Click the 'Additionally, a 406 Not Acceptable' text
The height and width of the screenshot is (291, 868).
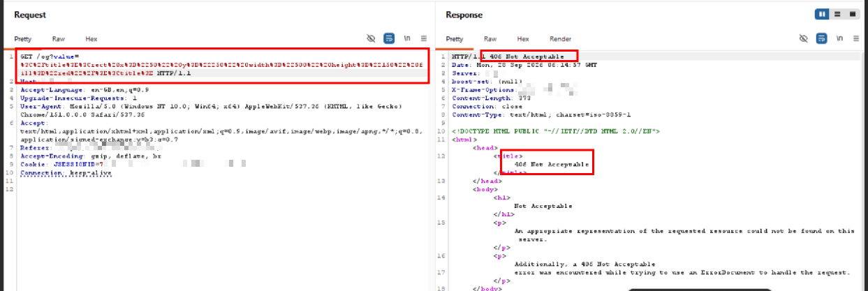tap(584, 264)
